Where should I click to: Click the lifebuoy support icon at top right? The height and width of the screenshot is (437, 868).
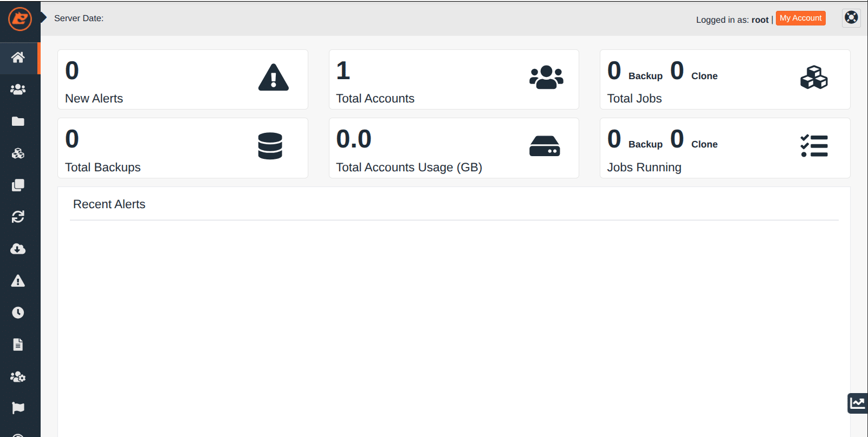click(x=851, y=18)
